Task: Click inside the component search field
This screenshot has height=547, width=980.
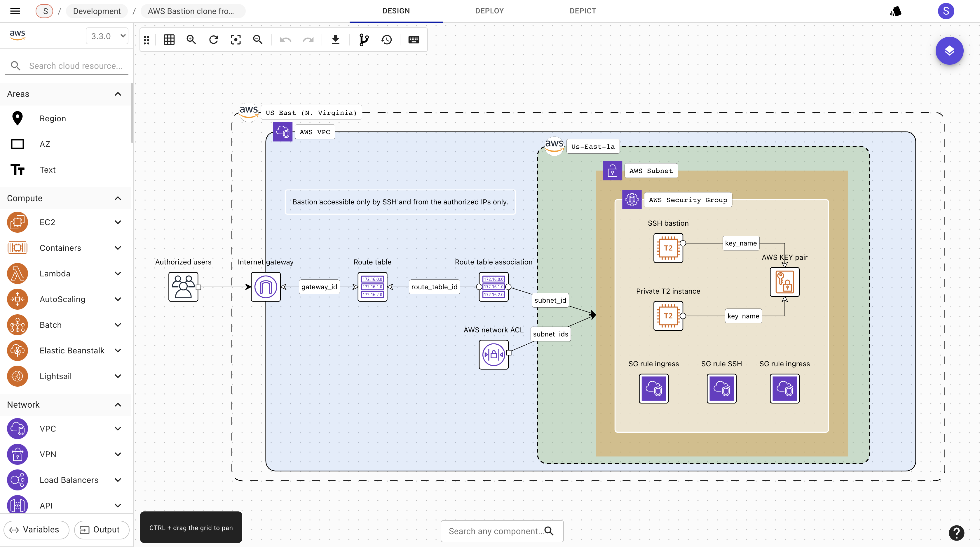Action: point(495,531)
